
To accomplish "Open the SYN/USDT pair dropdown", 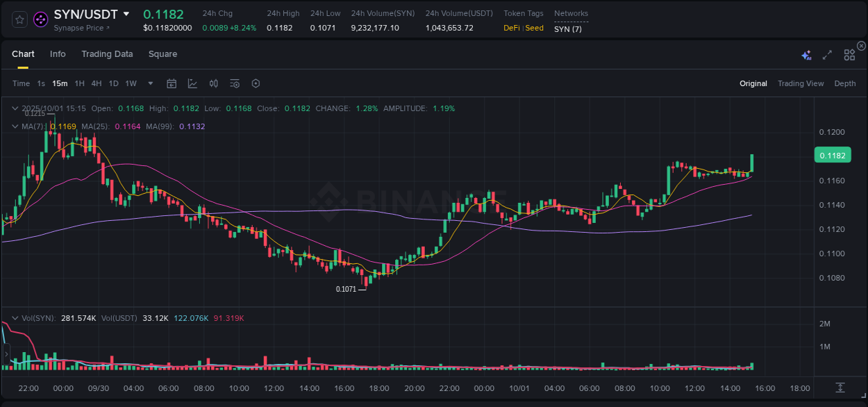I will pos(126,13).
